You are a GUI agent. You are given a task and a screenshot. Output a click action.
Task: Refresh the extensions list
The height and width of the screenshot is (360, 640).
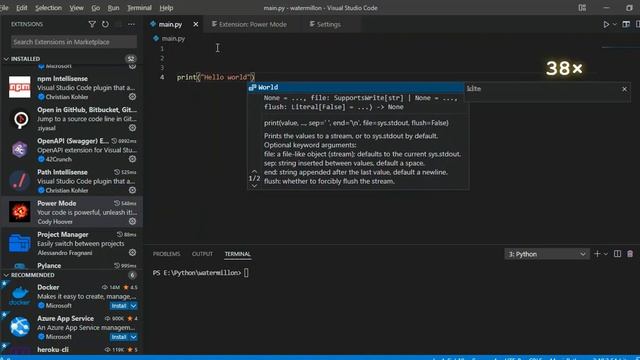(105, 24)
